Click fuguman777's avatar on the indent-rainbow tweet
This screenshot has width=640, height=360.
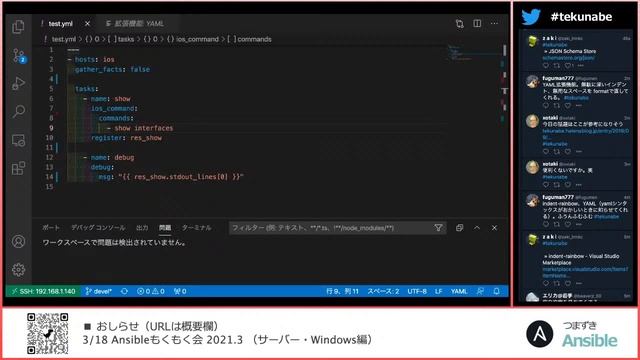click(532, 201)
